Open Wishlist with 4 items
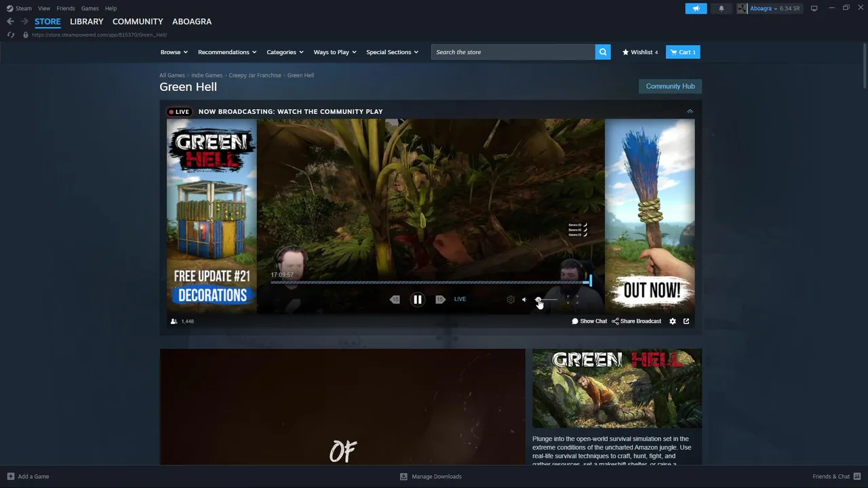The width and height of the screenshot is (868, 488). (640, 52)
